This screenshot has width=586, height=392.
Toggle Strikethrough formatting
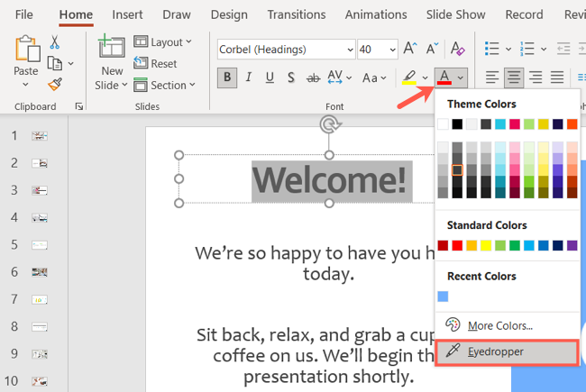[313, 78]
